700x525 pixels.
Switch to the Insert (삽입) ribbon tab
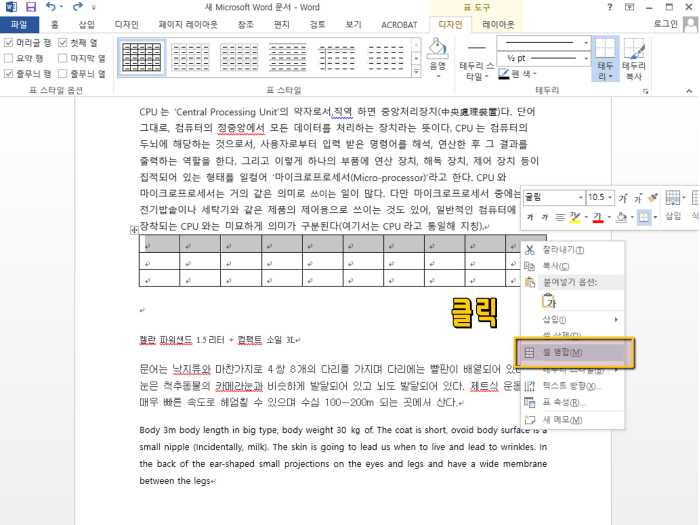coord(87,25)
